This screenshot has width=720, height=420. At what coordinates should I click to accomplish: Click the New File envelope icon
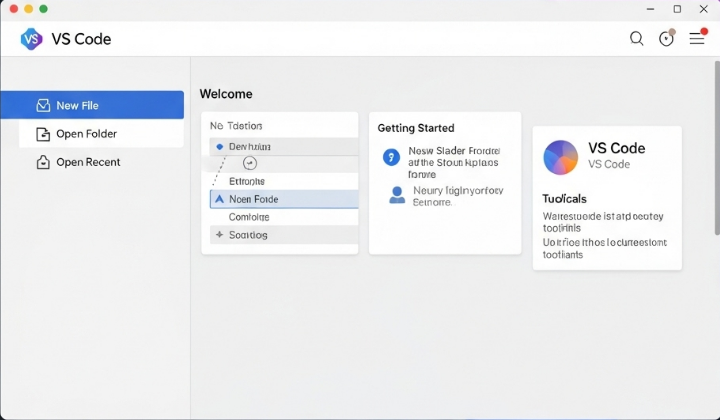43,105
